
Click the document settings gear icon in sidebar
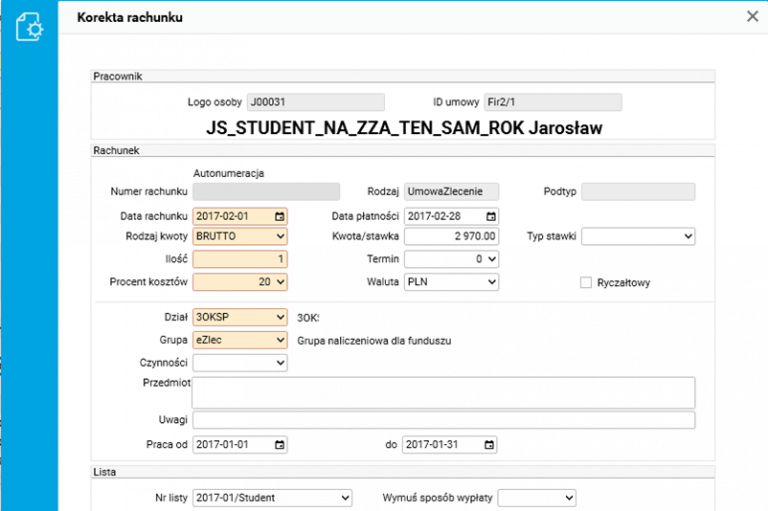29,27
